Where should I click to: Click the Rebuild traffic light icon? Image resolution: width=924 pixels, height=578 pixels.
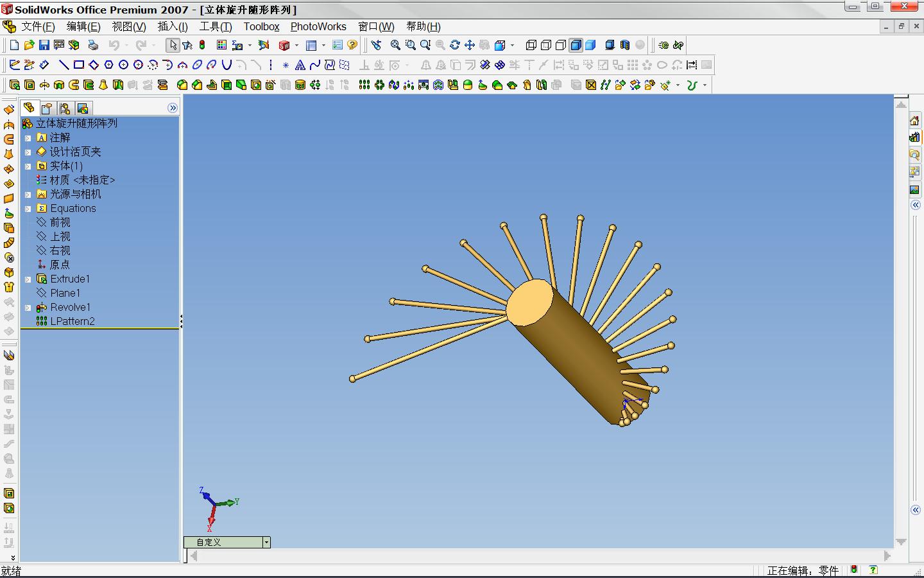point(202,45)
